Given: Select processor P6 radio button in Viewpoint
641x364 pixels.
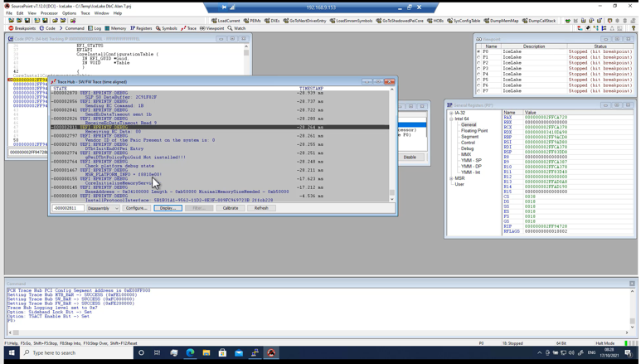Looking at the screenshot, I should 478,85.
